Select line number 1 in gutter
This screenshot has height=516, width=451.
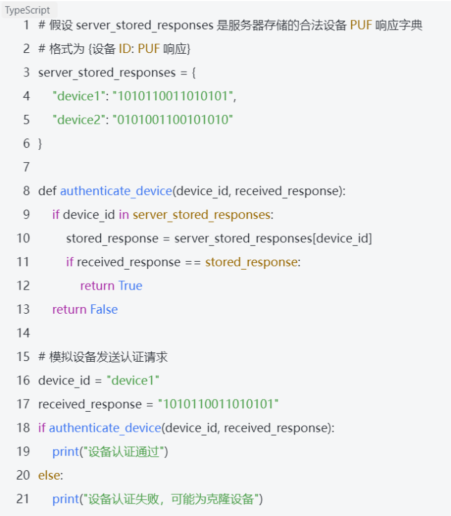pyautogui.click(x=26, y=25)
